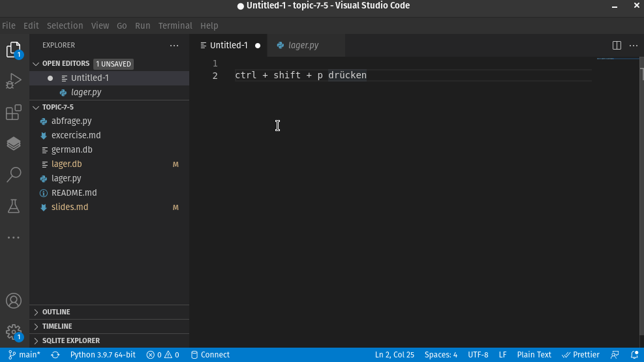Screen dimensions: 644x362
Task: Open editor more actions menu
Action: [x=634, y=46]
